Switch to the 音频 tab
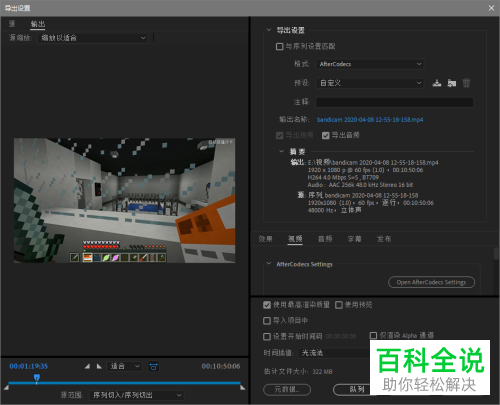The image size is (500, 405). tap(325, 239)
